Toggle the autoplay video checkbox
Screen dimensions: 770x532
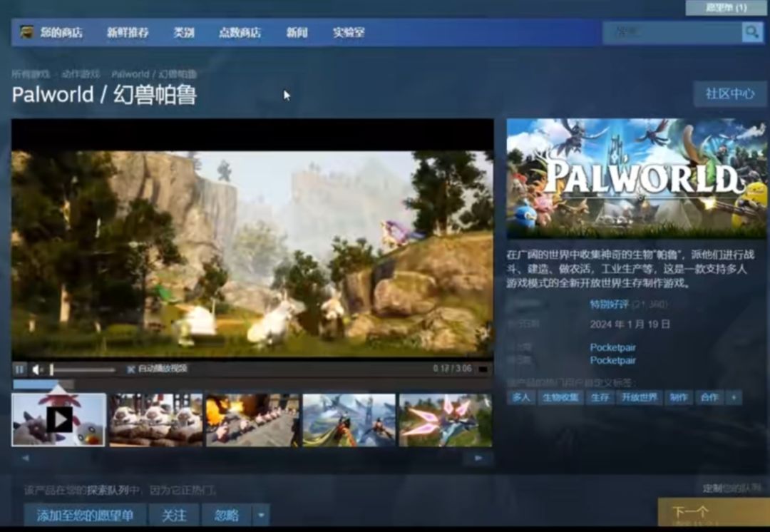(x=130, y=369)
